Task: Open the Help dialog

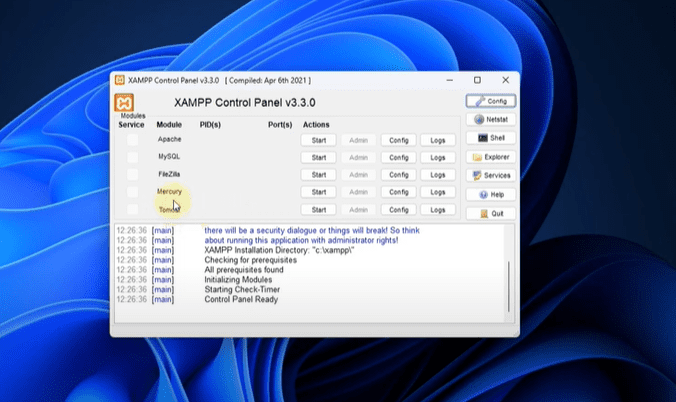Action: click(491, 194)
